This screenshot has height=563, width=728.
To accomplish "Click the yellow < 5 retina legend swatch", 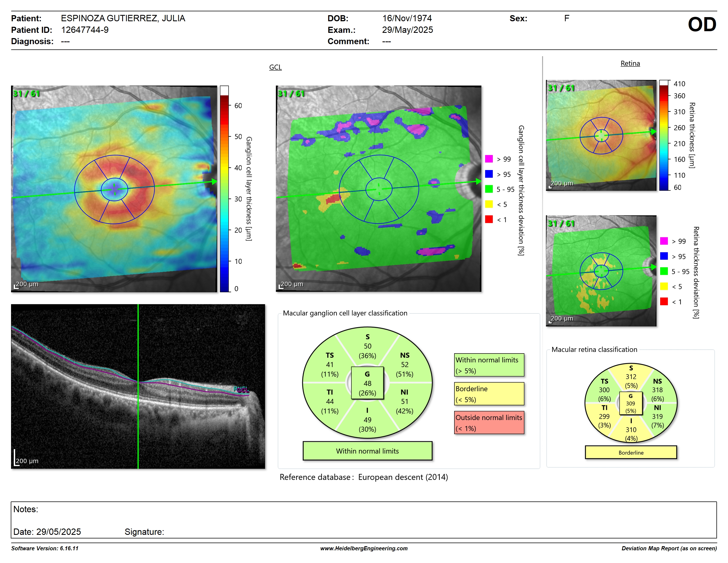I will (x=664, y=286).
